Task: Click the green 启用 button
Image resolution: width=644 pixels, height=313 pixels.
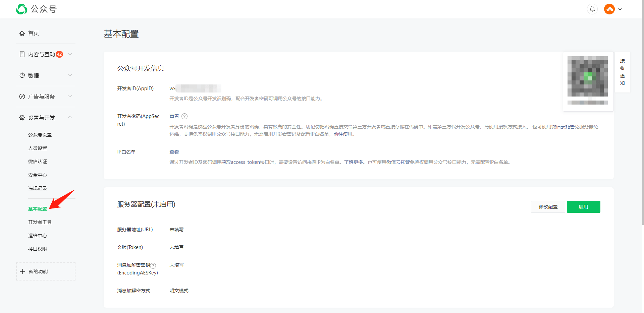Action: point(583,207)
